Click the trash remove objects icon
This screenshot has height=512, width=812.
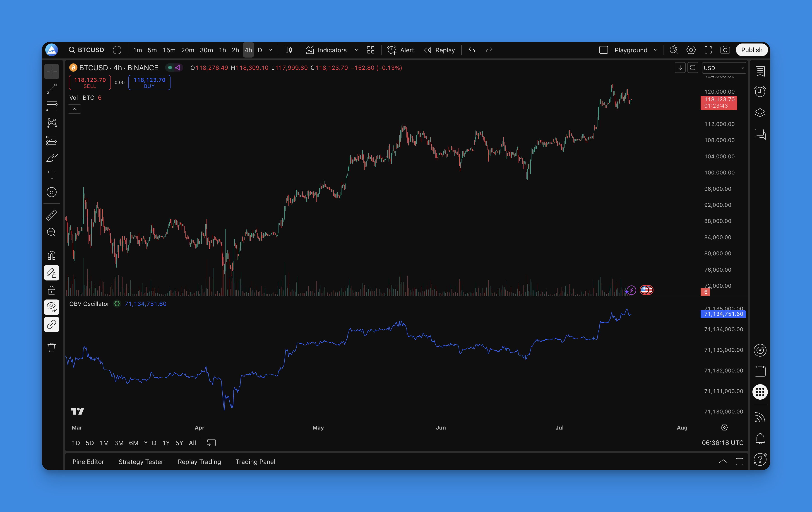tap(52, 347)
